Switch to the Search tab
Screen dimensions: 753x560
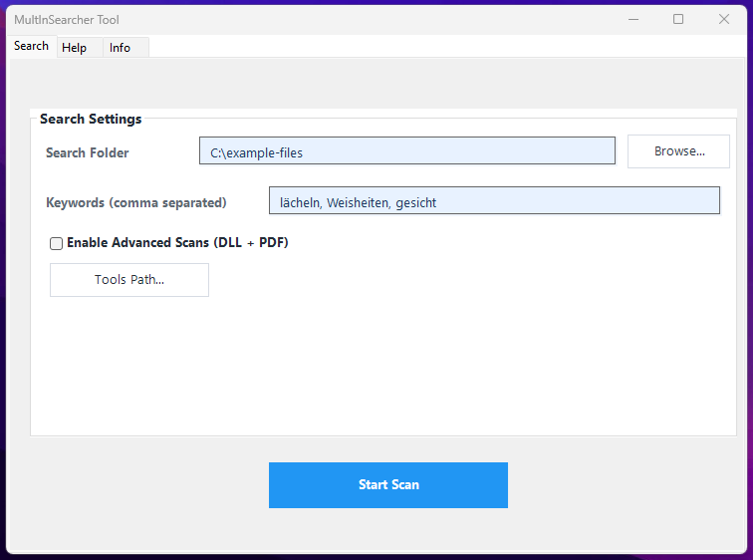click(31, 46)
